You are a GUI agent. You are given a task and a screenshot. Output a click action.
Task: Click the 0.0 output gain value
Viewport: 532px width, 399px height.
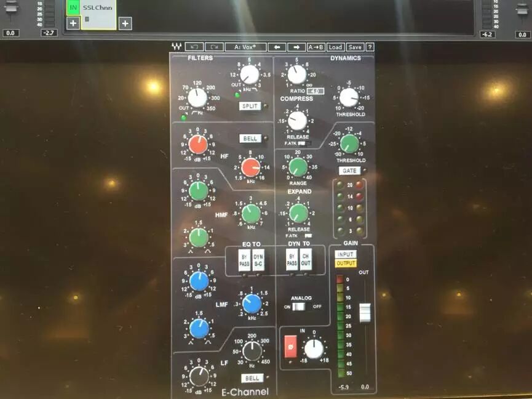[365, 387]
